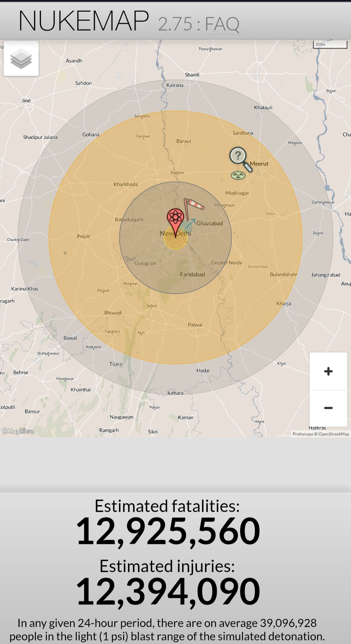Open the Protomaps attribution link
Image resolution: width=351 pixels, height=644 pixels.
[x=303, y=434]
